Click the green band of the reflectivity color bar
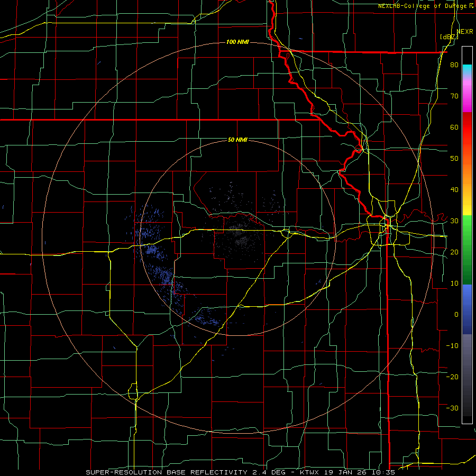The width and height of the screenshot is (476, 476). click(x=467, y=250)
